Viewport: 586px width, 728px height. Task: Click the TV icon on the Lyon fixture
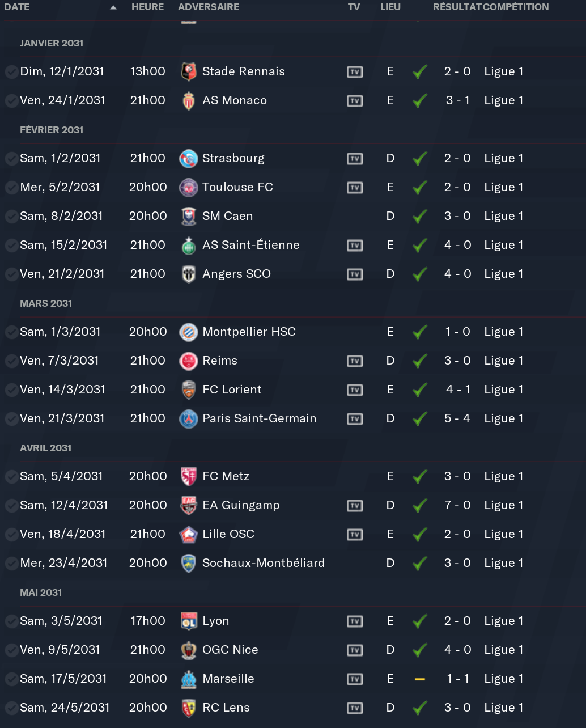coord(355,621)
